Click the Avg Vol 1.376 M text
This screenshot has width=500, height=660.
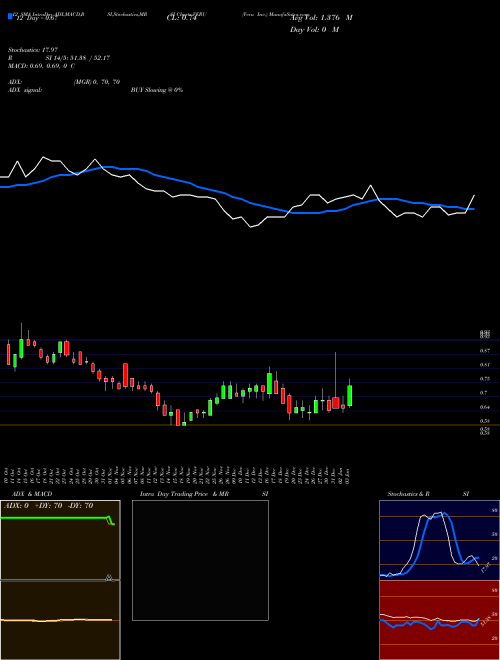321,18
